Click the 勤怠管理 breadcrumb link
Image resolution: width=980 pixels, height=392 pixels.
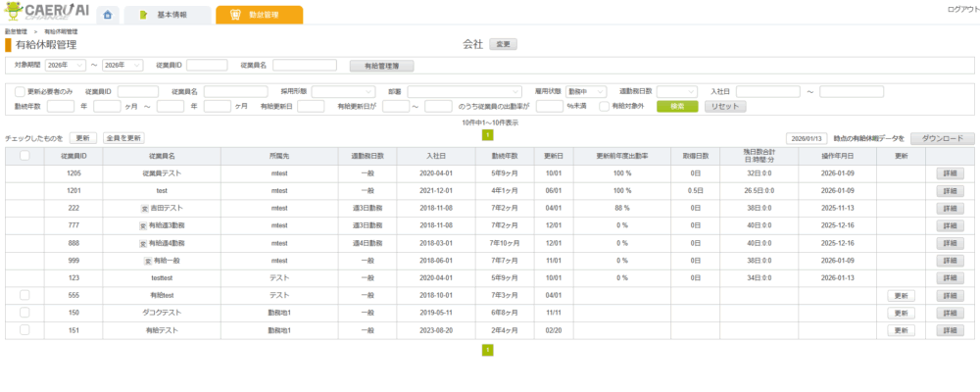pyautogui.click(x=15, y=31)
